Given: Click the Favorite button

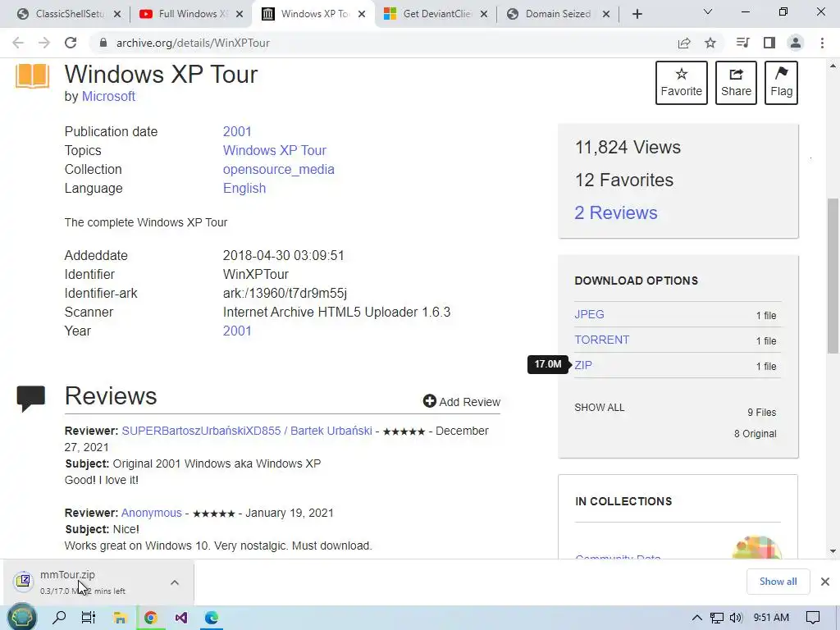Looking at the screenshot, I should click(682, 83).
